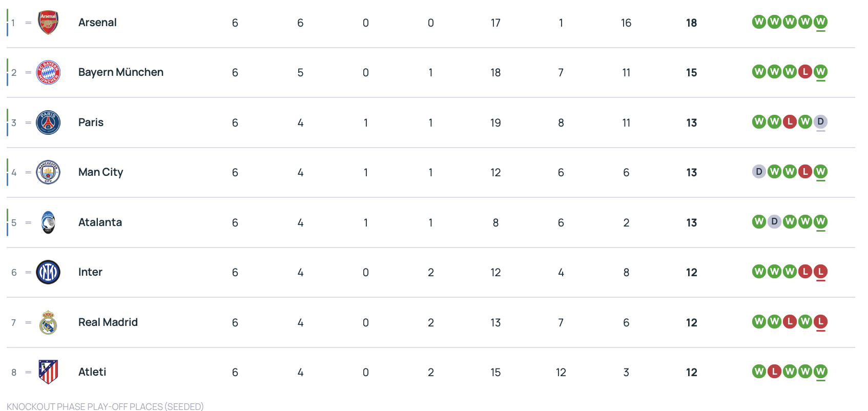The image size is (868, 411).
Task: Open the Atalanta team name link
Action: point(100,222)
